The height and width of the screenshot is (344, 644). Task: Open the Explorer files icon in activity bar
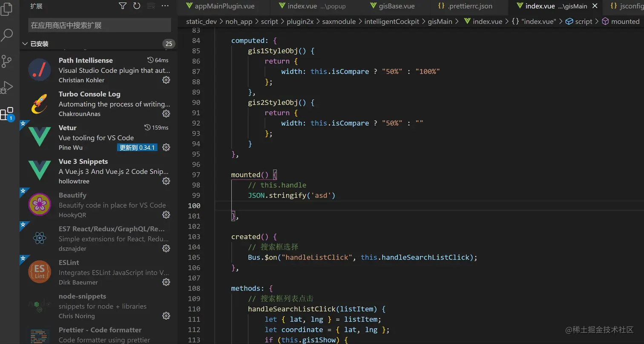(7, 9)
